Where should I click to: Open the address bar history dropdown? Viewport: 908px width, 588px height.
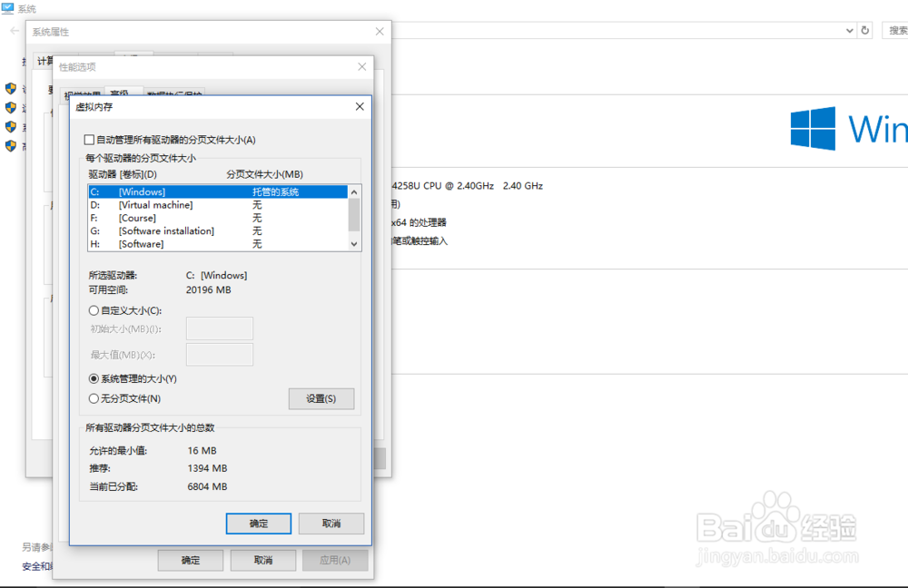coord(850,31)
